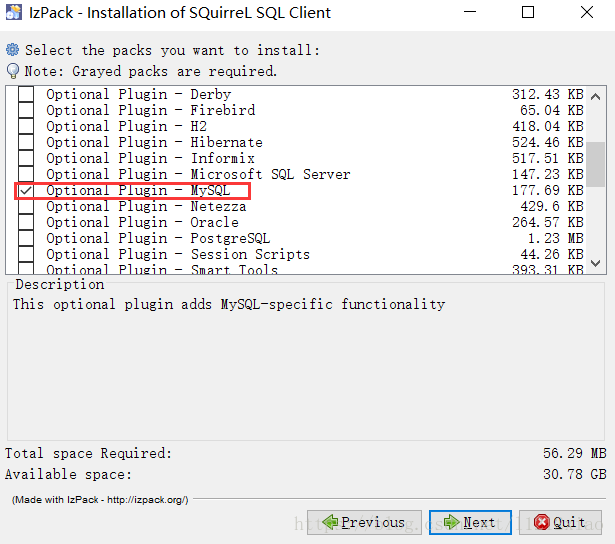
Task: Click the lightbulb note icon
Action: tap(13, 71)
